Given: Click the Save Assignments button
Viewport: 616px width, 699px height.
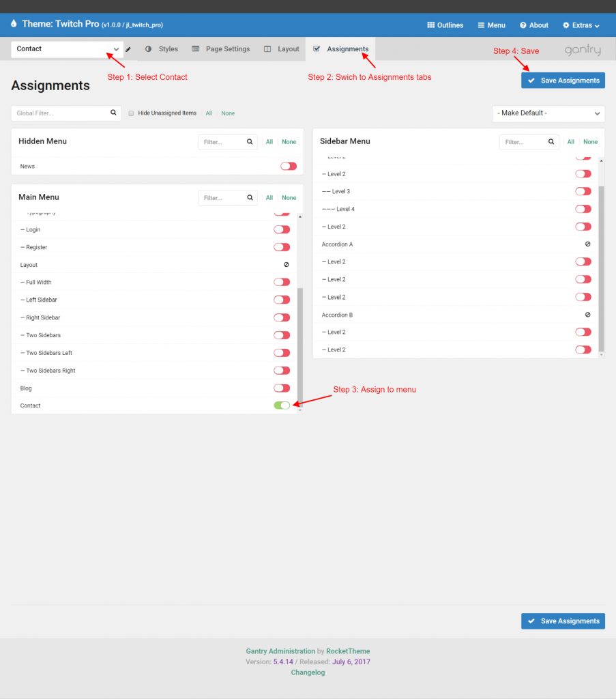Looking at the screenshot, I should [x=563, y=80].
